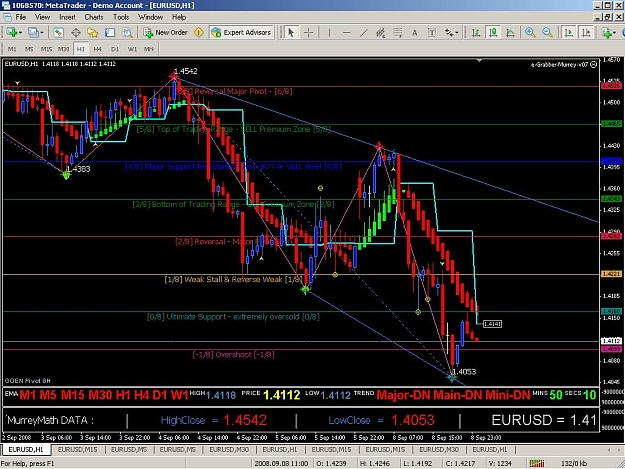Screen dimensions: 625x469
Task: Expand the new chart dropdown arrow
Action: pyautogui.click(x=20, y=33)
